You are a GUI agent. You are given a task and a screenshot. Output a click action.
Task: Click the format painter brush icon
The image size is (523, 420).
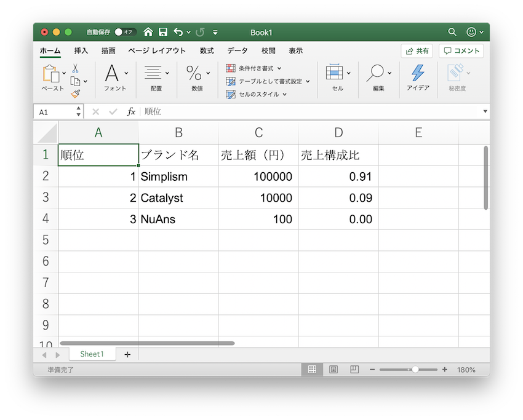(x=75, y=93)
